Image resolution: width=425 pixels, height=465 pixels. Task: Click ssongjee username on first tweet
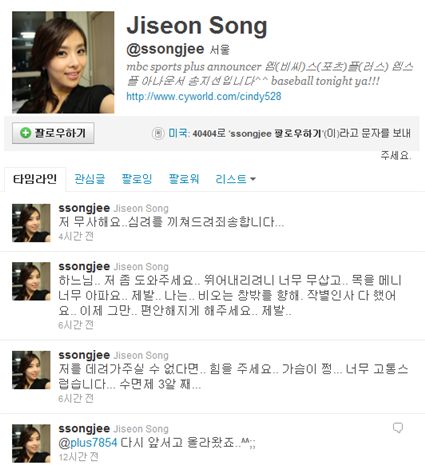[x=84, y=208]
